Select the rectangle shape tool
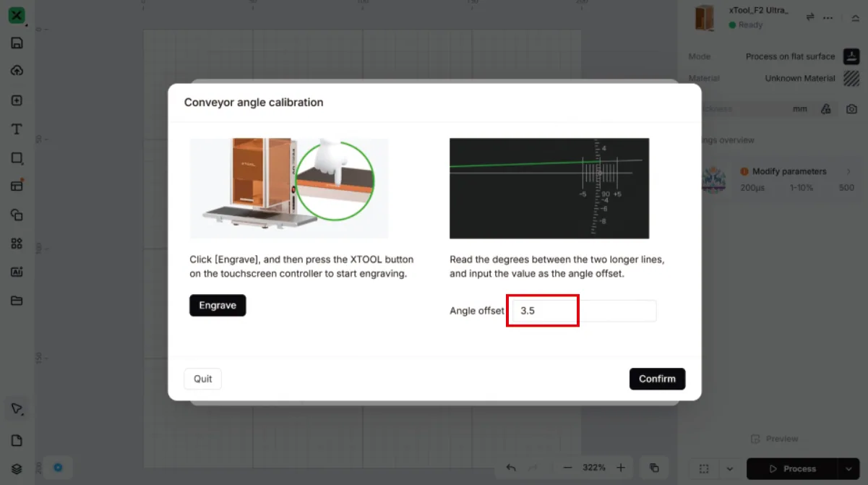Viewport: 868px width, 485px height. (x=17, y=158)
